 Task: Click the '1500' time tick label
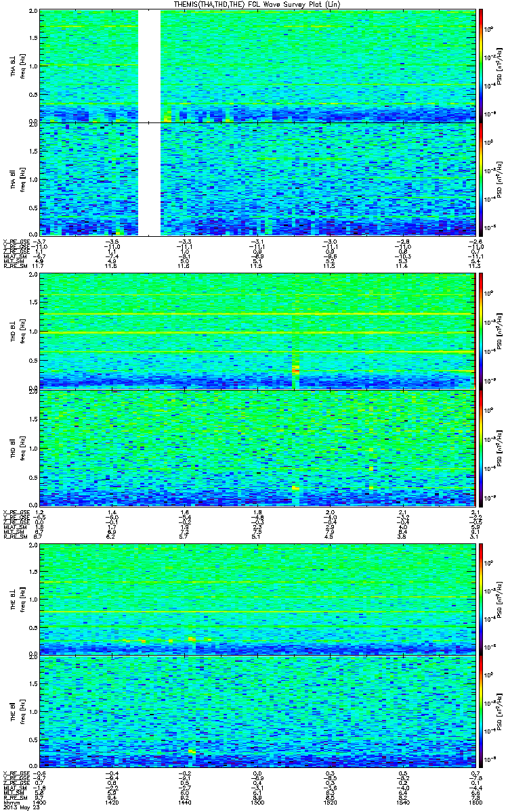click(257, 803)
